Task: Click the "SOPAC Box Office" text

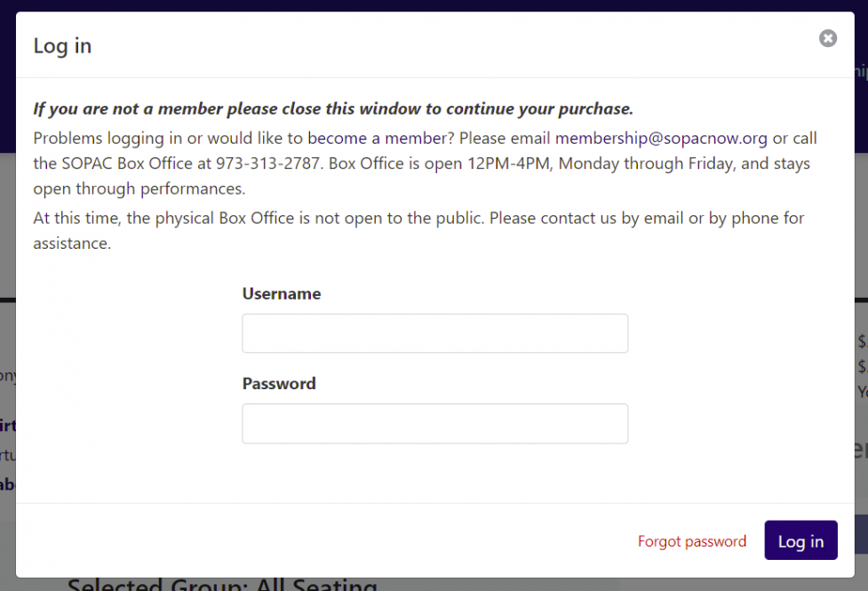Action: pos(117,164)
